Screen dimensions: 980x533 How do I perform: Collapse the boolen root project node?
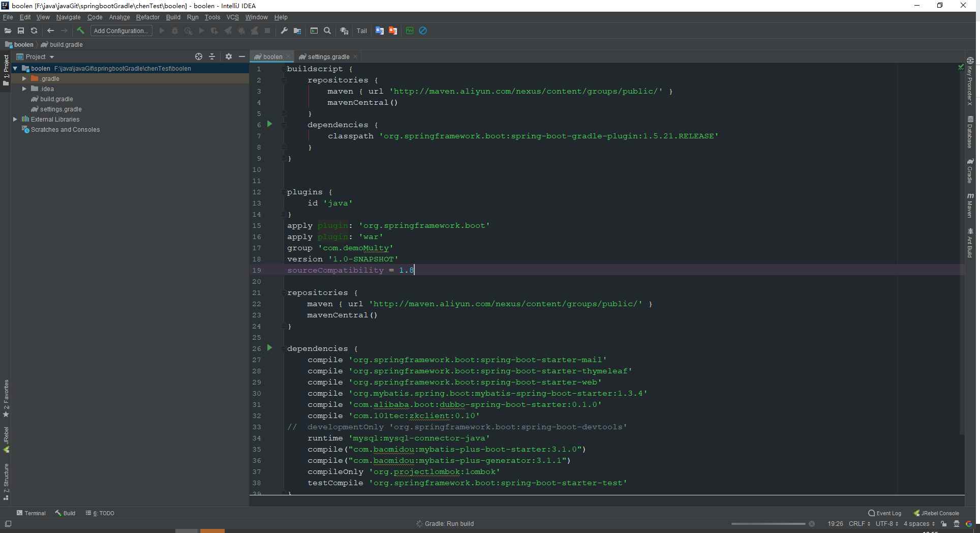(x=15, y=68)
